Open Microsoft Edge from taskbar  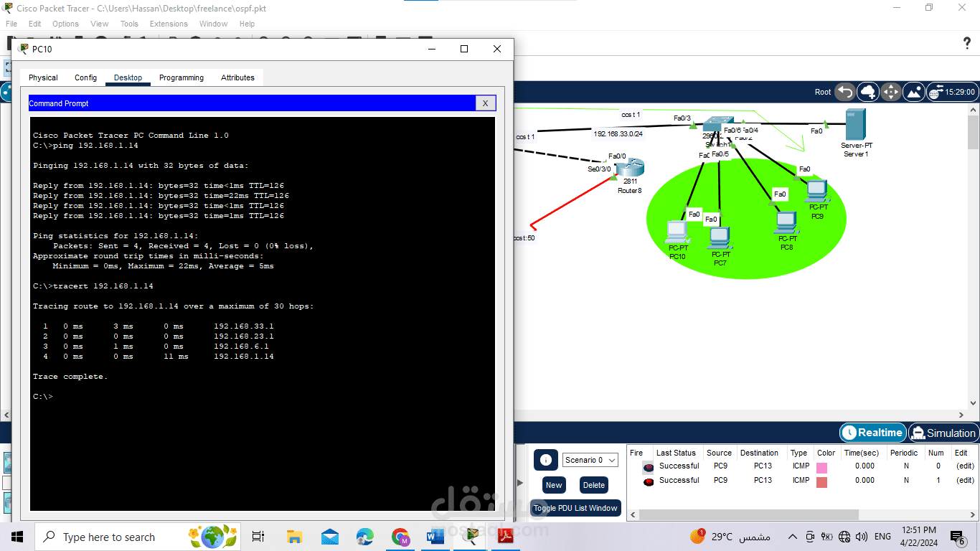click(x=365, y=537)
